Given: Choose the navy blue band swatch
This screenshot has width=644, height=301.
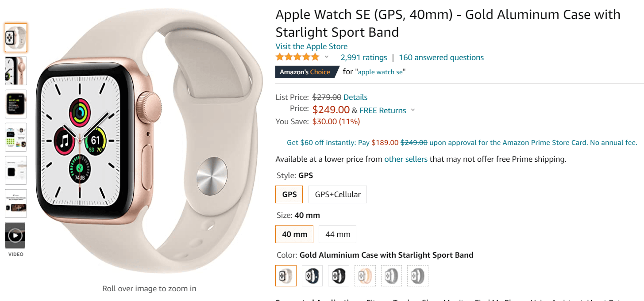Looking at the screenshot, I should (x=312, y=276).
